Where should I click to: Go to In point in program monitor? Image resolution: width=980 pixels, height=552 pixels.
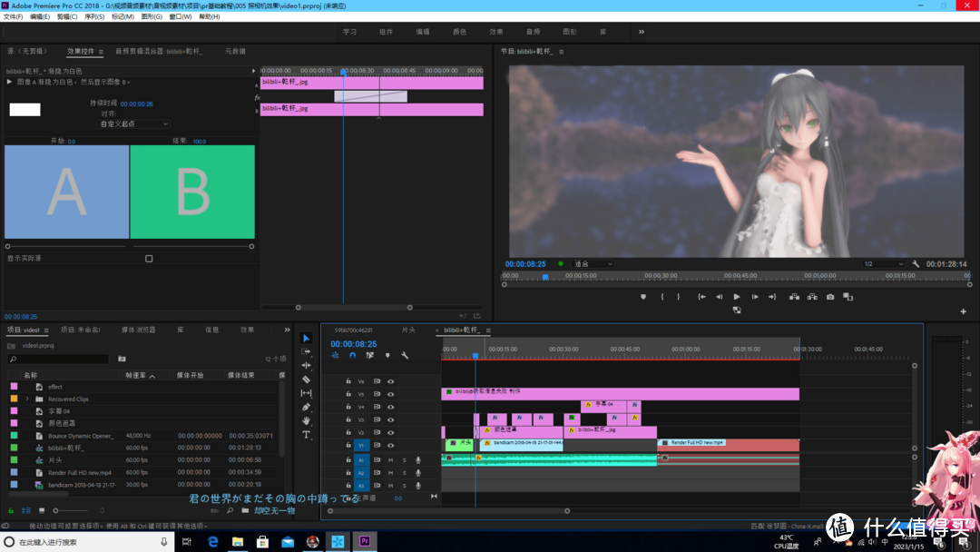(701, 297)
